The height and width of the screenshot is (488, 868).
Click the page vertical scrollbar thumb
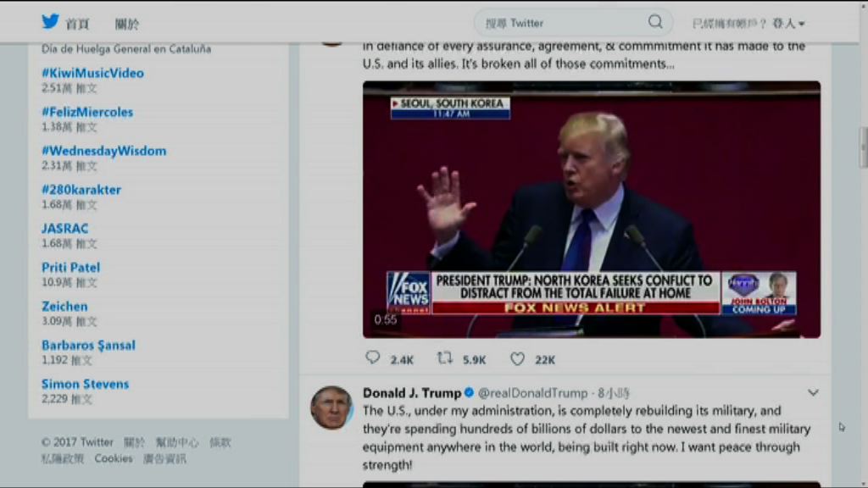coord(862,147)
